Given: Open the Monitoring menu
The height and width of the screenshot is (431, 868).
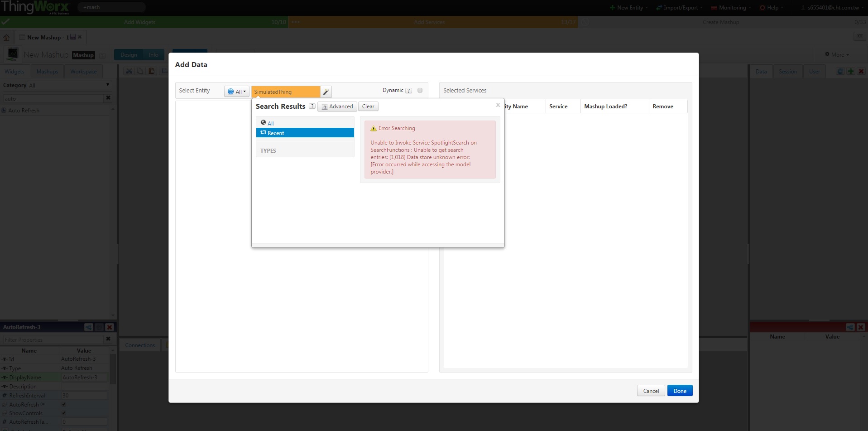Looking at the screenshot, I should (x=731, y=8).
